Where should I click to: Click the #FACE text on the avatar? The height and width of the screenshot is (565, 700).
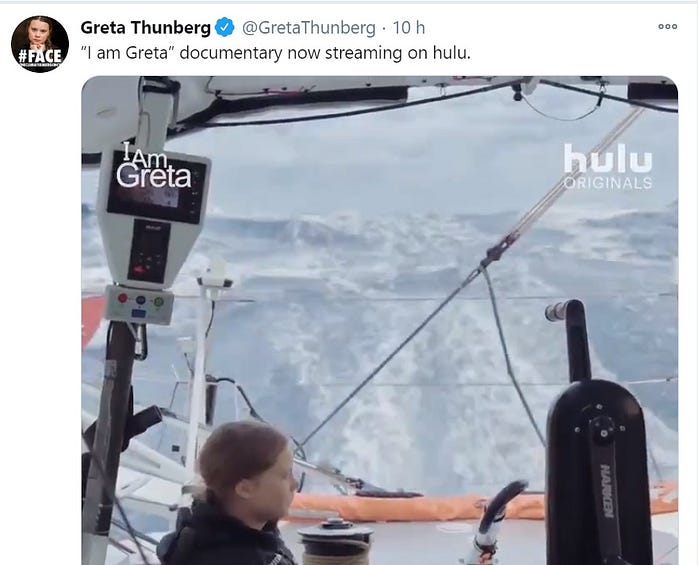tap(40, 56)
